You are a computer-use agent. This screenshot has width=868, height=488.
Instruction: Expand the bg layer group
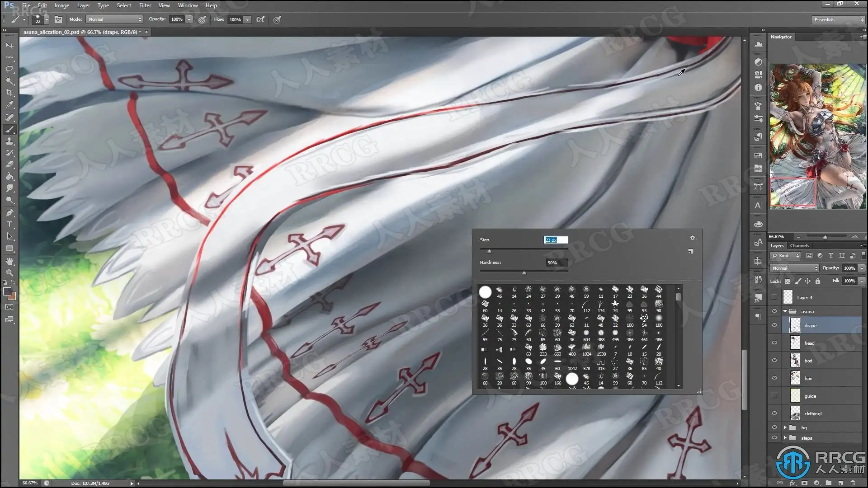point(785,427)
